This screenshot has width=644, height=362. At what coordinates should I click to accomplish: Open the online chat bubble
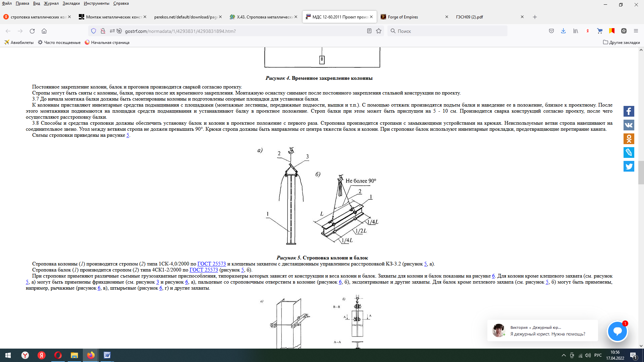(617, 331)
